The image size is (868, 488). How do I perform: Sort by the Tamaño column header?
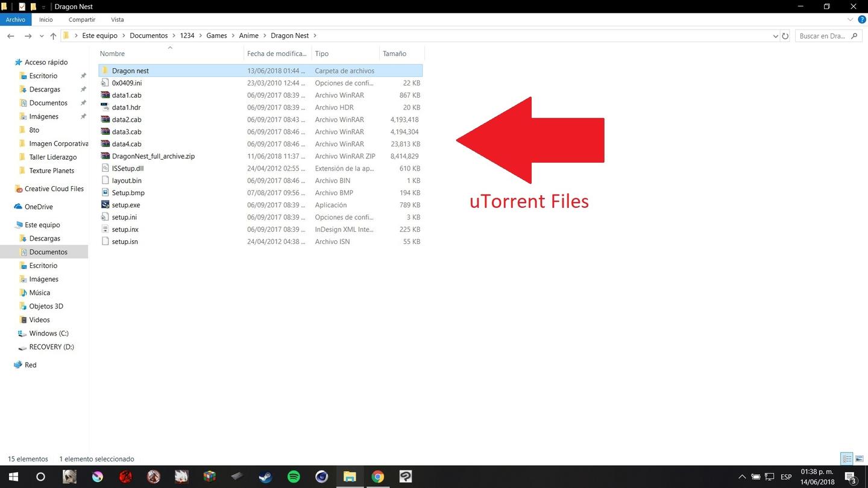(x=394, y=54)
